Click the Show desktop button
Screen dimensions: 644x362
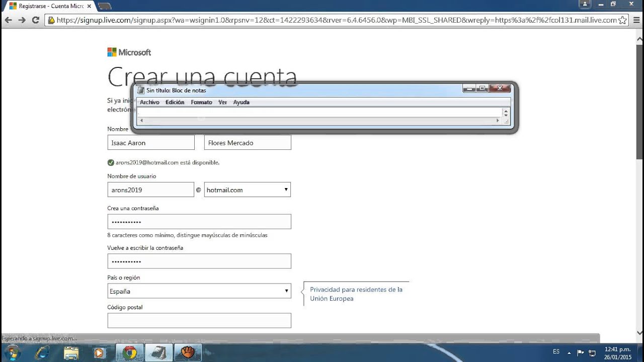coord(640,352)
